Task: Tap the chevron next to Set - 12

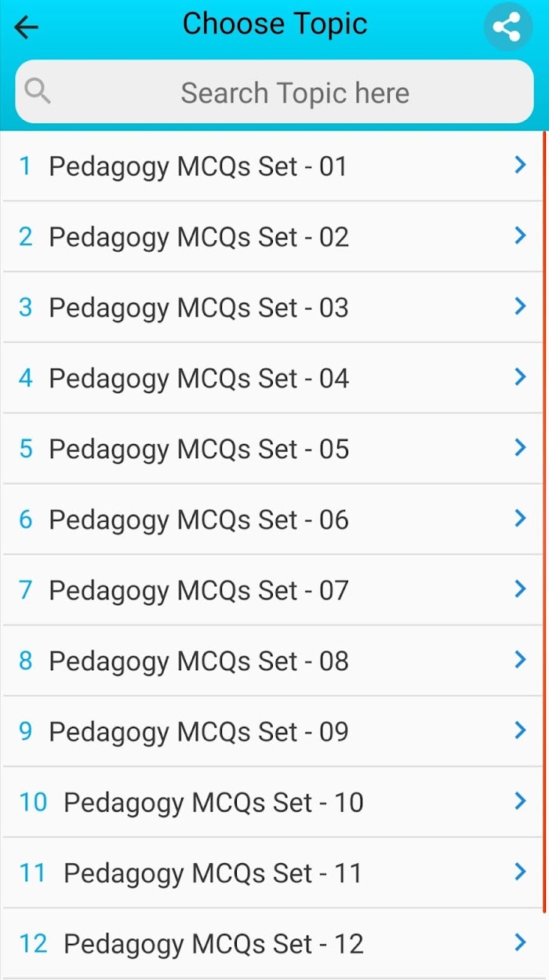Action: pyautogui.click(x=519, y=942)
